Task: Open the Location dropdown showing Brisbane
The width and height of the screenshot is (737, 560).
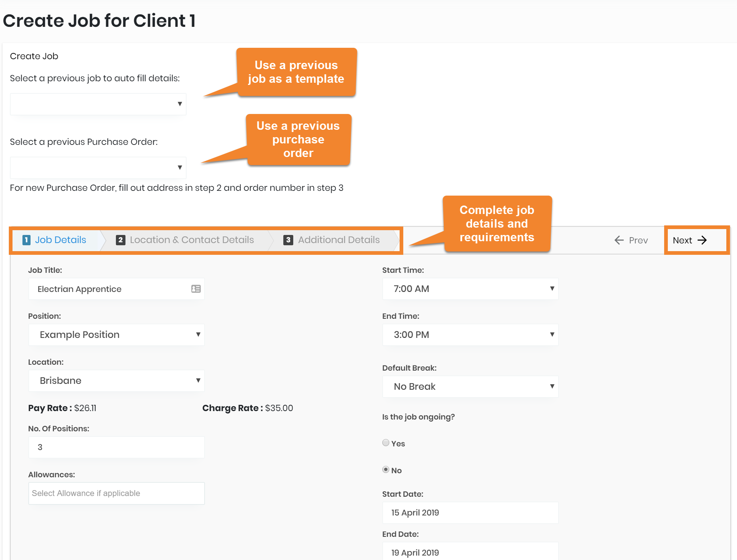Action: pyautogui.click(x=116, y=381)
